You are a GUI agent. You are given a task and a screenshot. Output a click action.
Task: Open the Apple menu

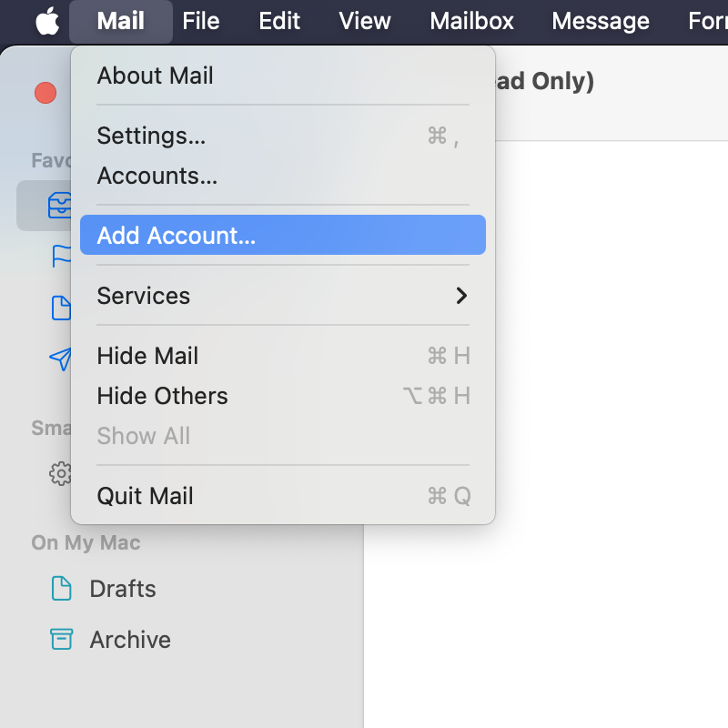47,21
